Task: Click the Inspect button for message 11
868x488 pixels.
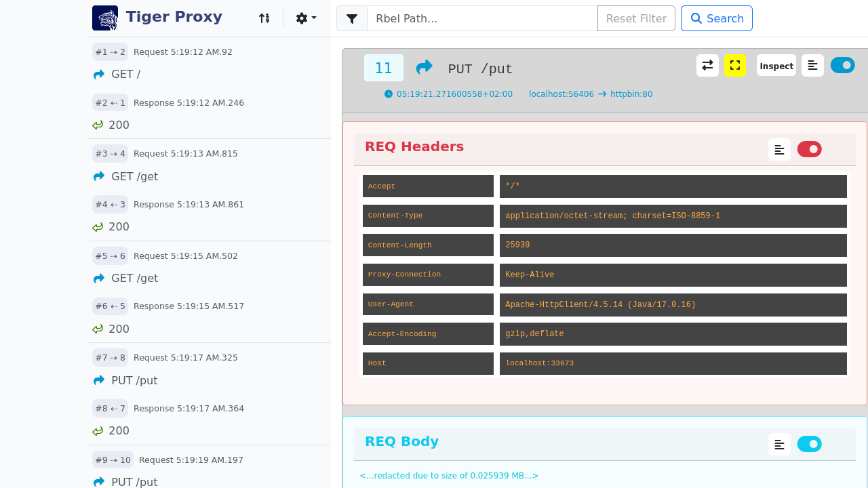Action: coord(776,66)
